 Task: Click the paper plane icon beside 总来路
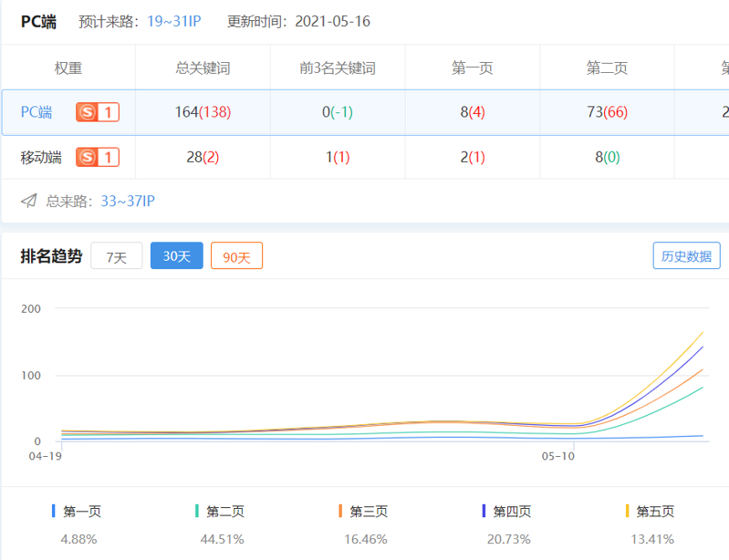pyautogui.click(x=29, y=201)
